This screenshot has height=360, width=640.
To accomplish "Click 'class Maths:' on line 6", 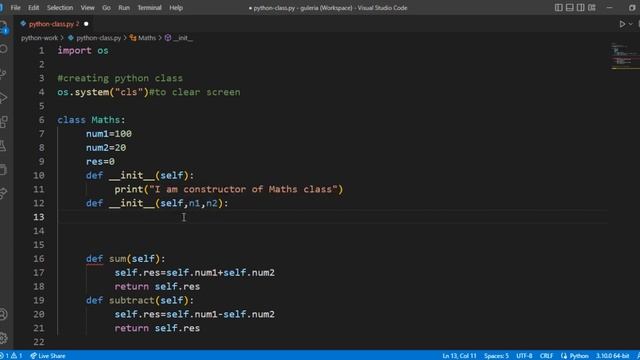I will 91,120.
